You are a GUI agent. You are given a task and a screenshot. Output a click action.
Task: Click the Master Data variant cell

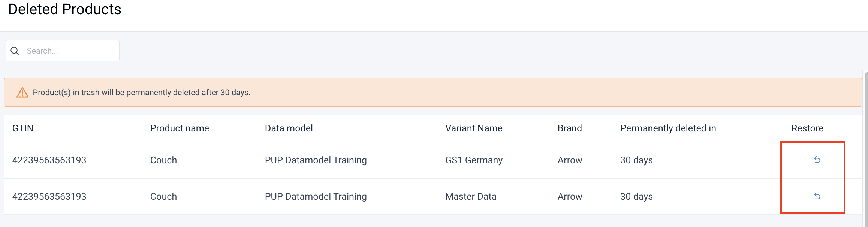(x=471, y=197)
